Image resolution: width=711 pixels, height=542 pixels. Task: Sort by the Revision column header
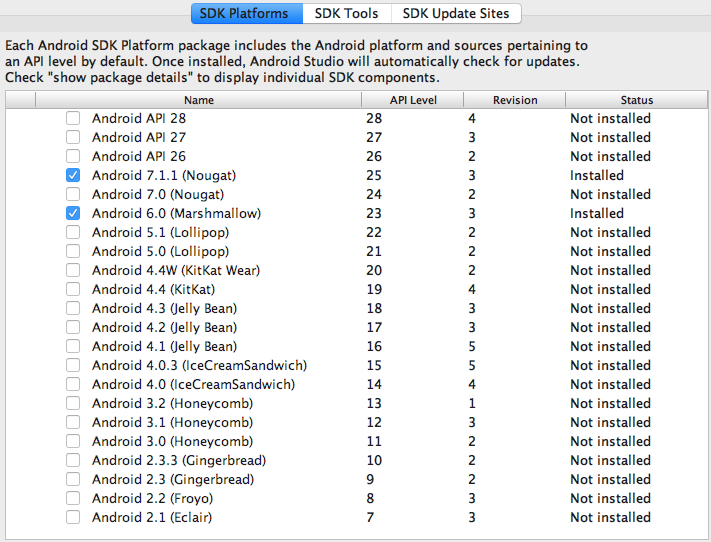(515, 100)
